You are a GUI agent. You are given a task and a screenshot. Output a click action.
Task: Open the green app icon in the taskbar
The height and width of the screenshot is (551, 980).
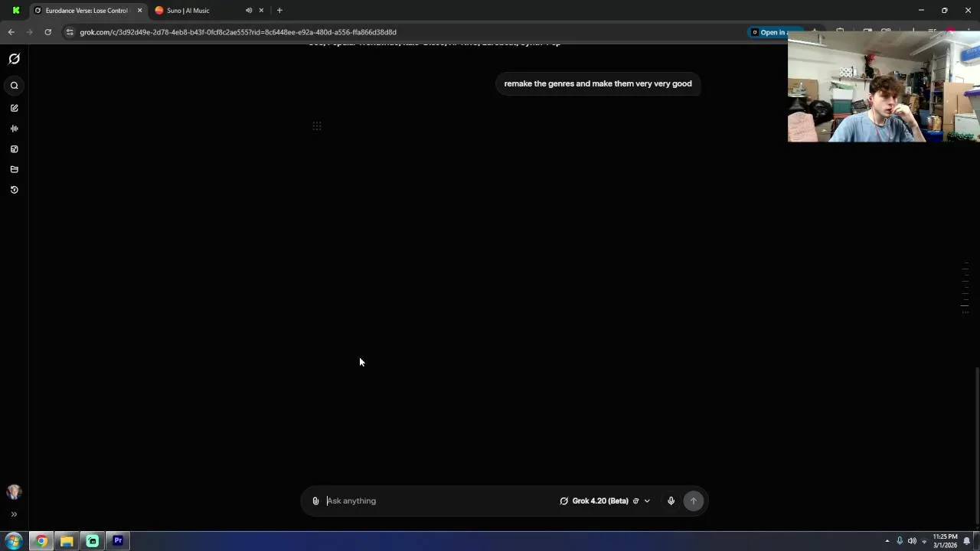coord(93,541)
